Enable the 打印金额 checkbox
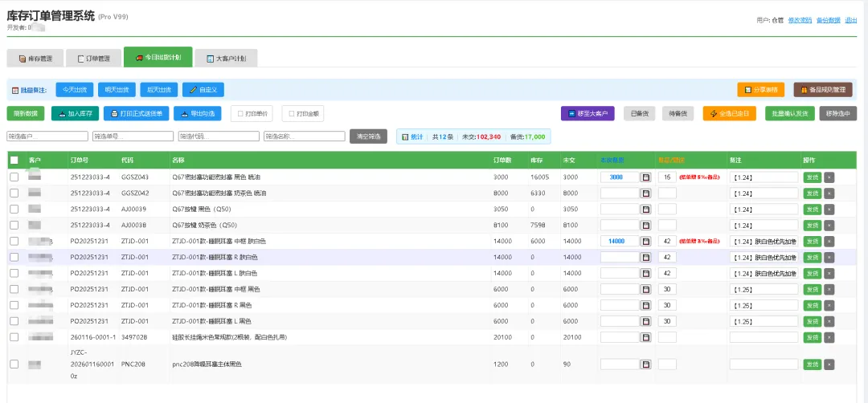The image size is (868, 403). pos(292,114)
